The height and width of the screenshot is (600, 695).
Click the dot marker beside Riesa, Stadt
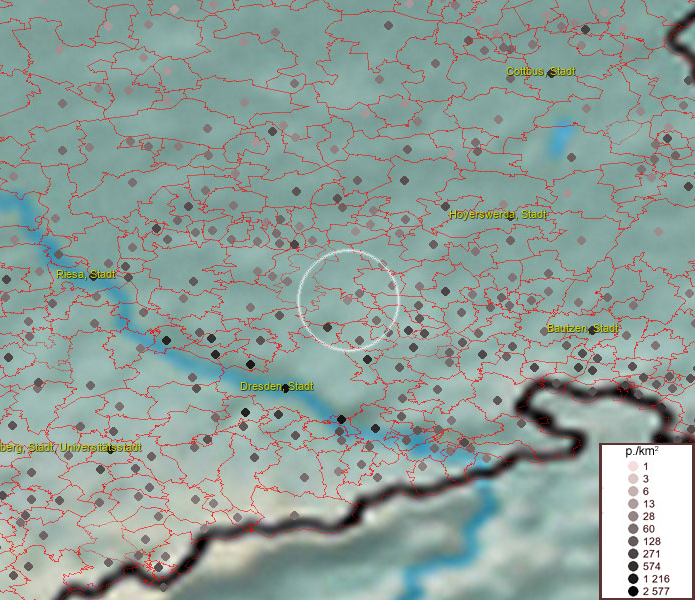94,277
